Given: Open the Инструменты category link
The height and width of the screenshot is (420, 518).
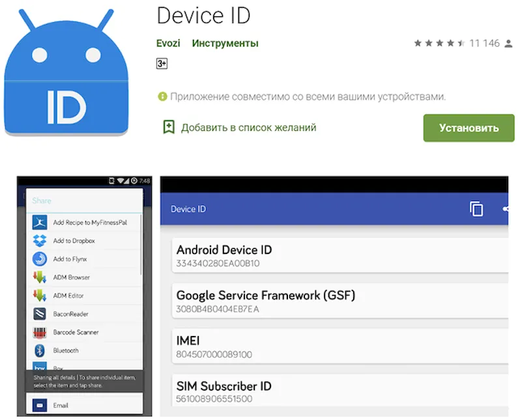Looking at the screenshot, I should coord(225,43).
